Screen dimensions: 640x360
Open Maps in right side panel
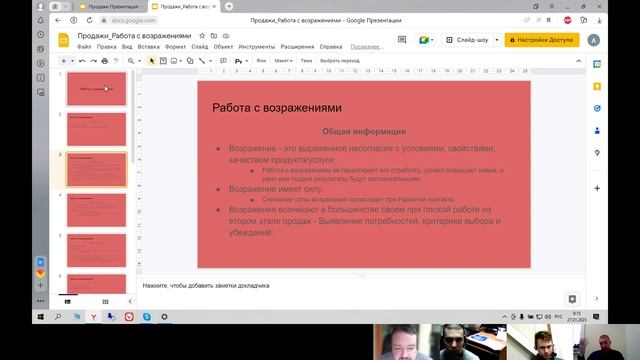point(597,153)
